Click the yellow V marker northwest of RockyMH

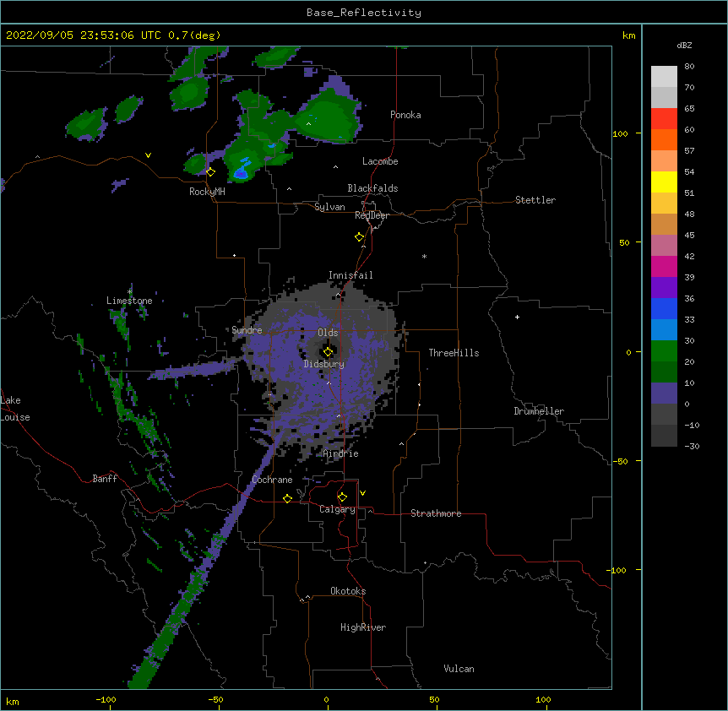coord(148,155)
